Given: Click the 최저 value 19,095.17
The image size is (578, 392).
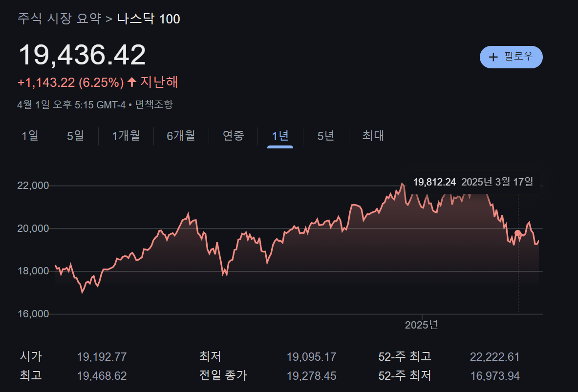Looking at the screenshot, I should click(312, 357).
